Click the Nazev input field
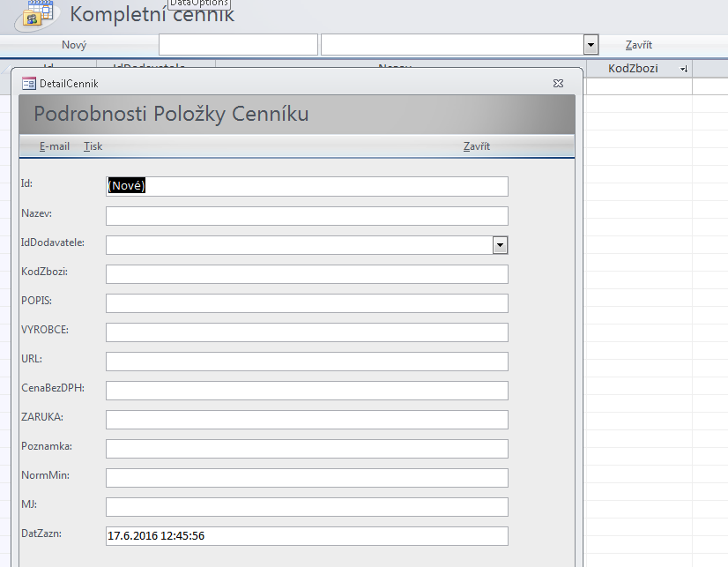This screenshot has height=567, width=728. tap(306, 216)
